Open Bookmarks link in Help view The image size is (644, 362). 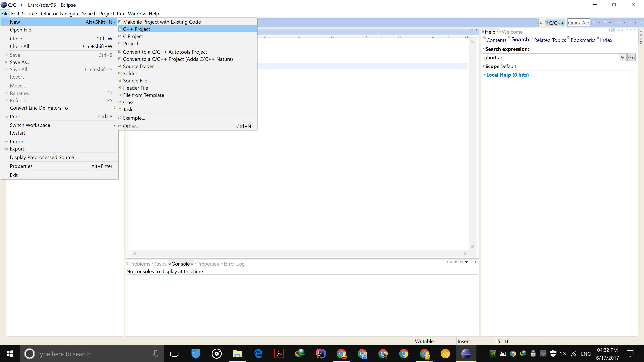[583, 40]
